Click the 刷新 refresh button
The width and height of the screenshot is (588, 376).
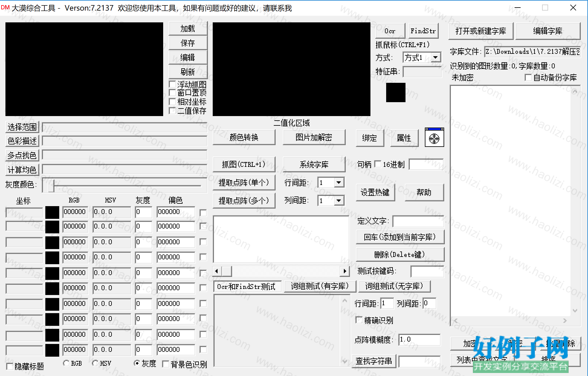coord(188,72)
